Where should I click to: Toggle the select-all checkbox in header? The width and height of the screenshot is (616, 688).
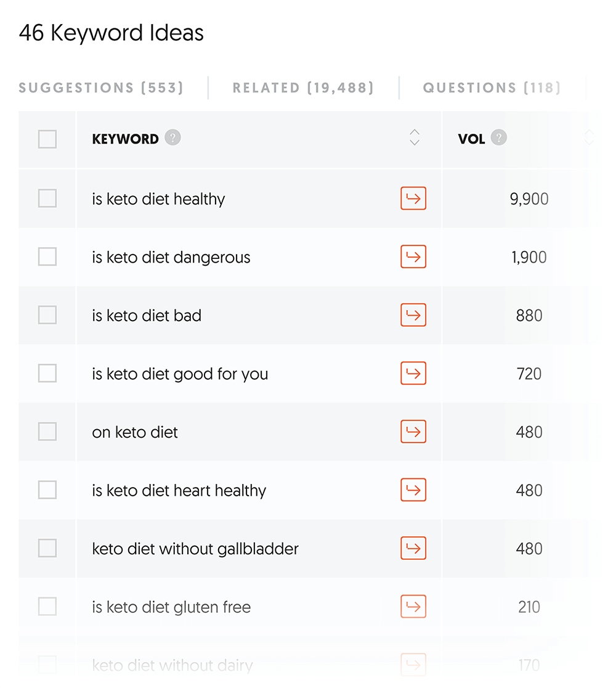(x=47, y=139)
